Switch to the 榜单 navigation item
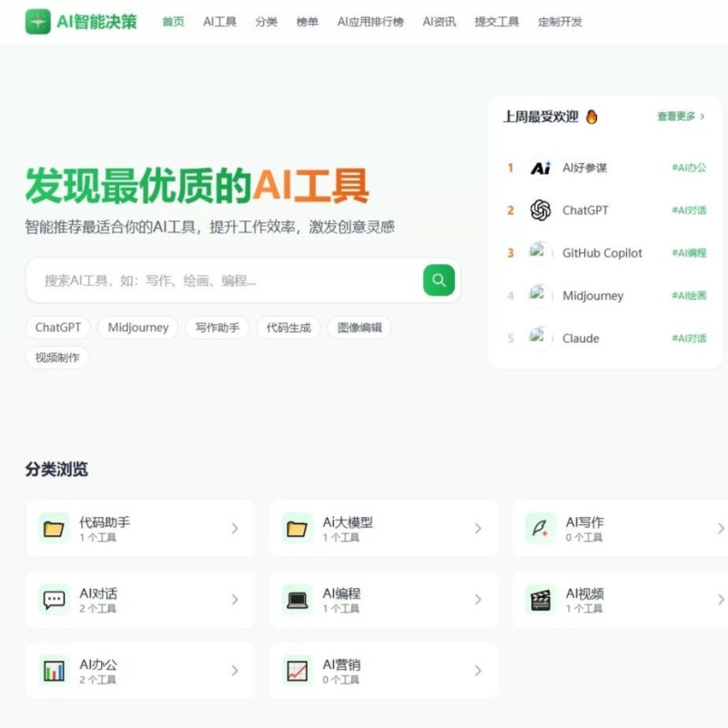This screenshot has width=728, height=728. [308, 22]
